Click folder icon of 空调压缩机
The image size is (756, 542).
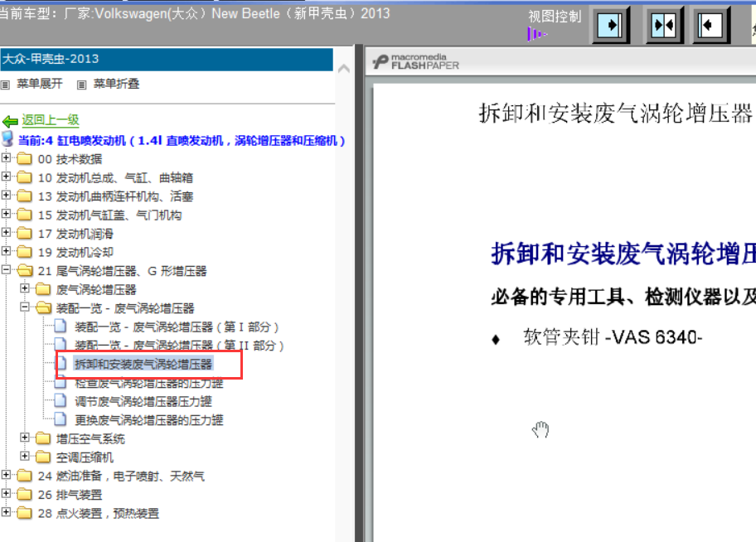pyautogui.click(x=43, y=457)
